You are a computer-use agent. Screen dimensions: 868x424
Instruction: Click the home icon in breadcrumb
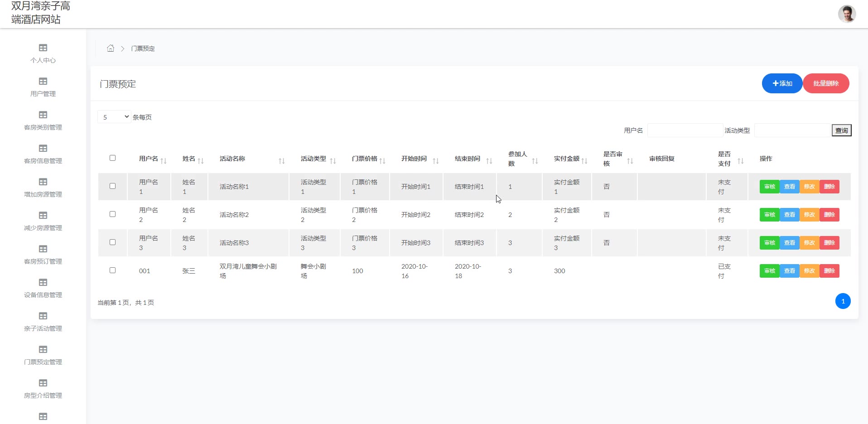110,48
